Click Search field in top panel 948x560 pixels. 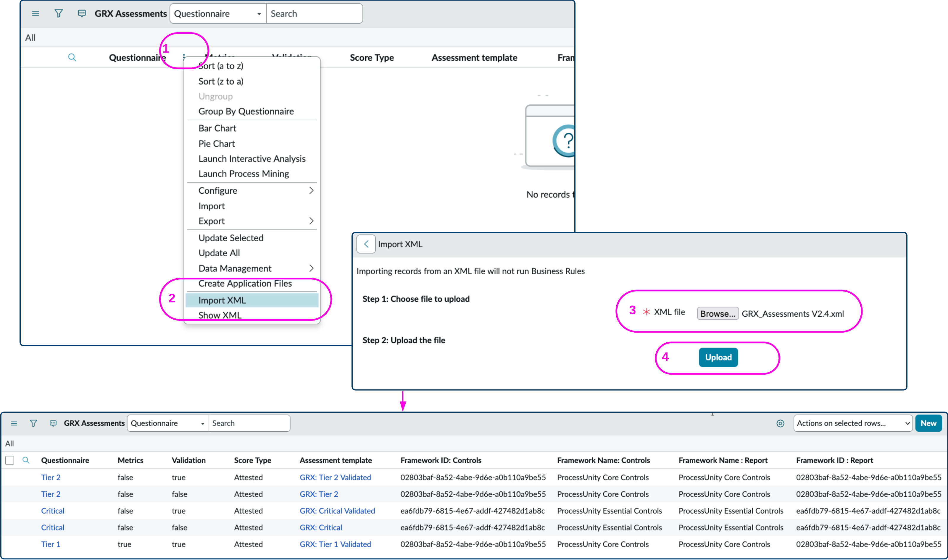(315, 14)
